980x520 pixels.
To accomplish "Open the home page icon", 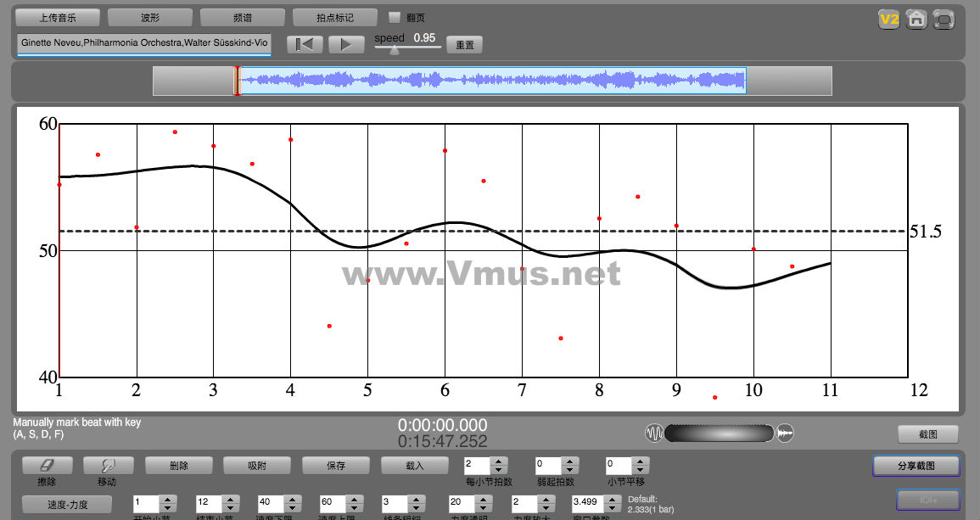I will pos(916,20).
